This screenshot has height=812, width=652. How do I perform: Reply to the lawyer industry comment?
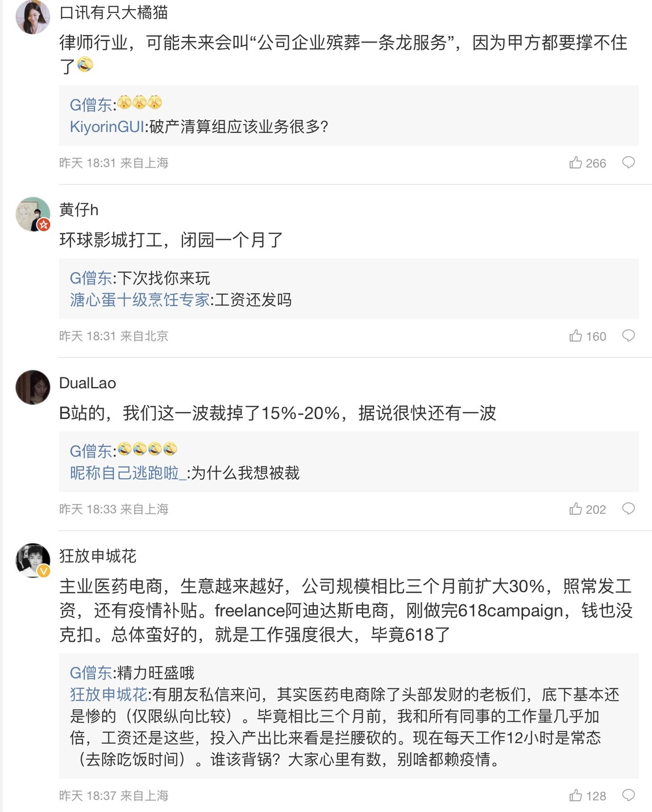pos(628,163)
